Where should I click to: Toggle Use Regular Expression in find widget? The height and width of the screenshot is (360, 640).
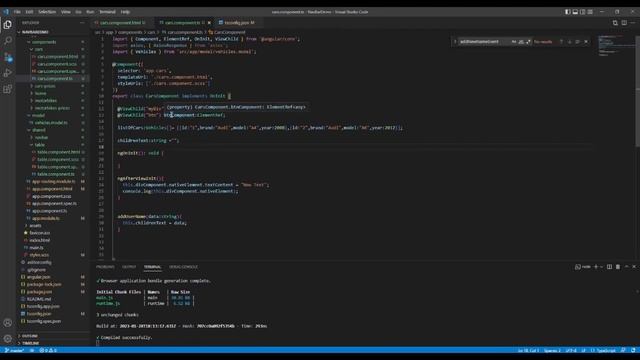click(529, 42)
